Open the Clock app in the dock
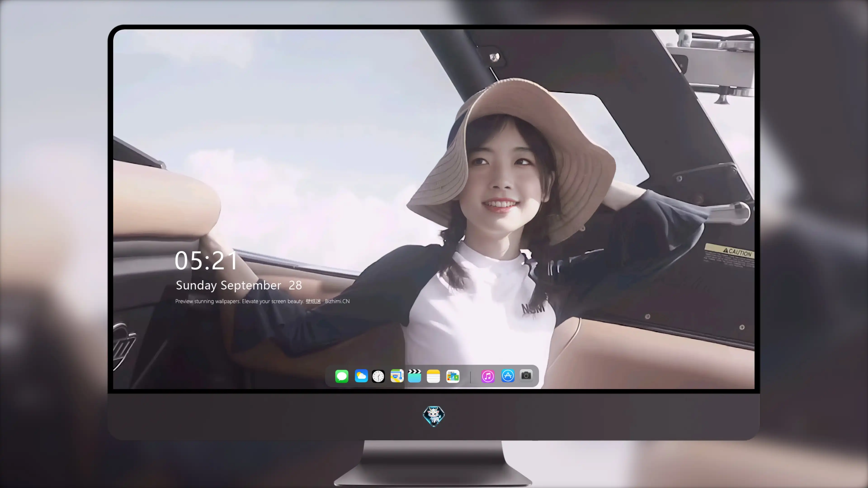The width and height of the screenshot is (868, 488). [x=378, y=376]
